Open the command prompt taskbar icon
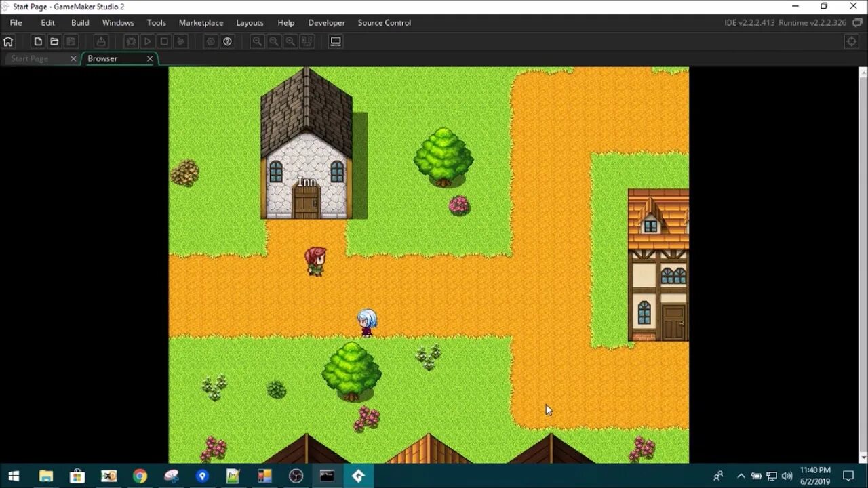Viewport: 868px width, 488px height. coord(327,476)
